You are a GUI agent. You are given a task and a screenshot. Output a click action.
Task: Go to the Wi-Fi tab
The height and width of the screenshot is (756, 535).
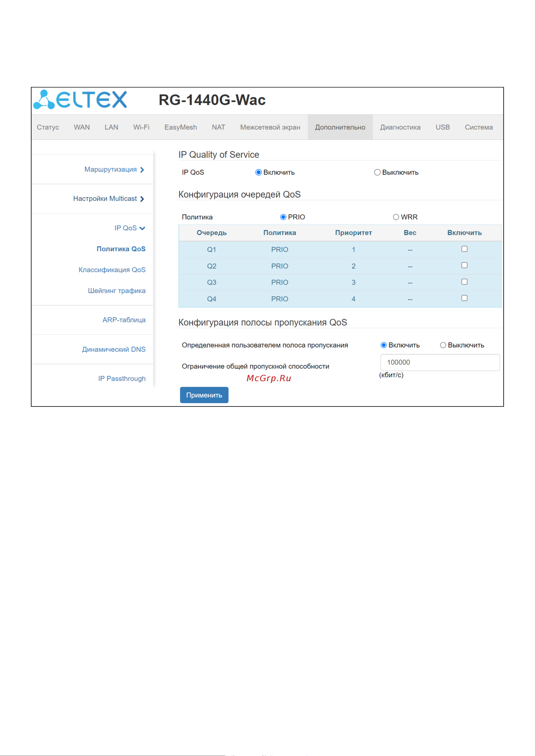(x=141, y=127)
